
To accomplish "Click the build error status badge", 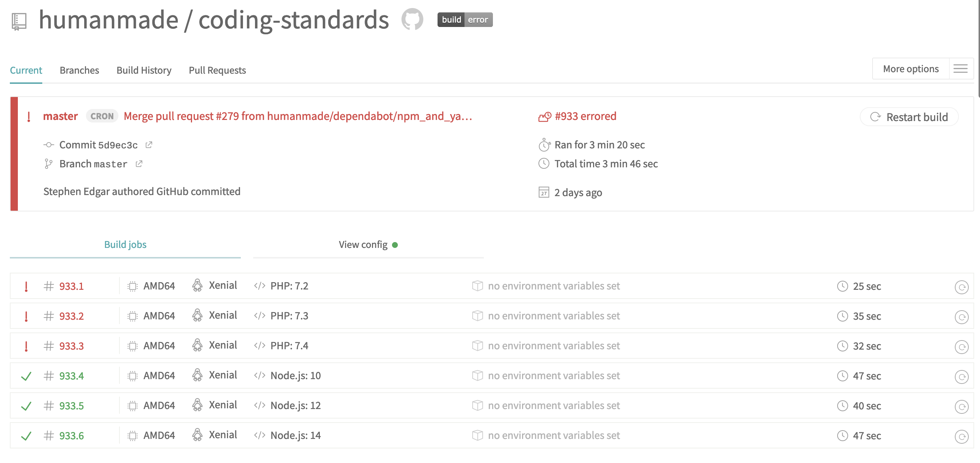I will tap(464, 19).
